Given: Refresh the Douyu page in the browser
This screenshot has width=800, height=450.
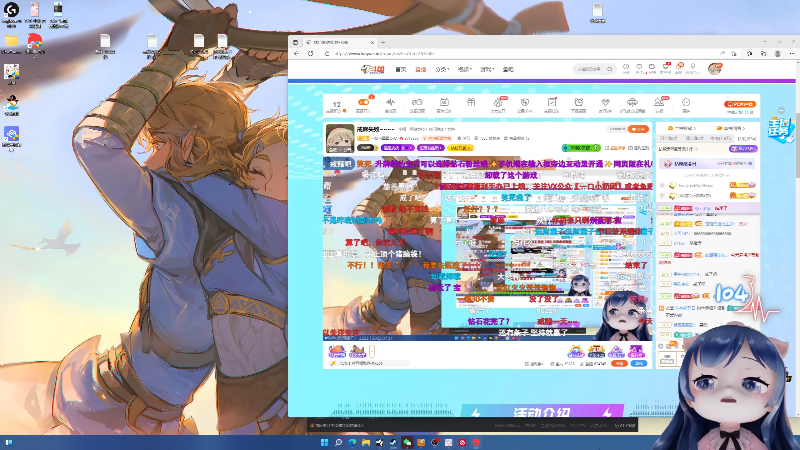Looking at the screenshot, I should click(x=310, y=54).
